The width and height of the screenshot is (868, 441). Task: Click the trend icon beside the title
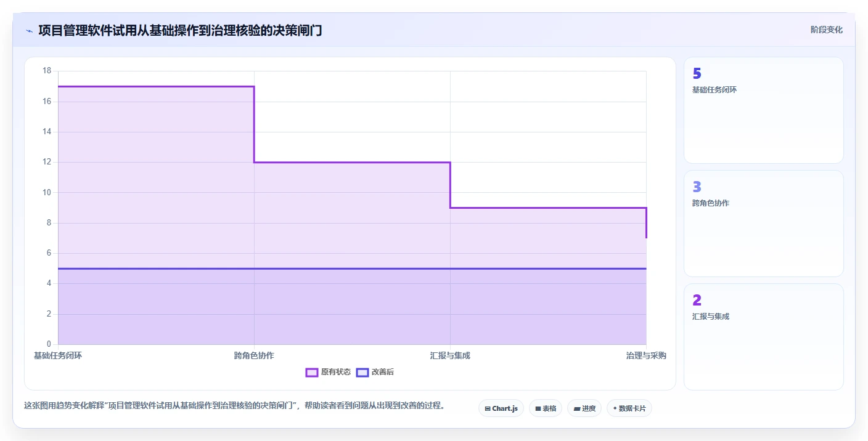[x=29, y=30]
